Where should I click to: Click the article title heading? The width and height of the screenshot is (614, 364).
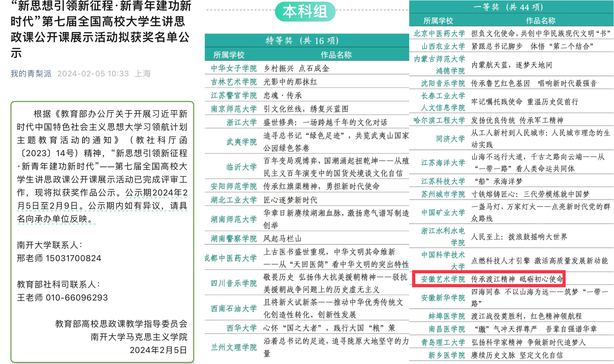click(101, 29)
